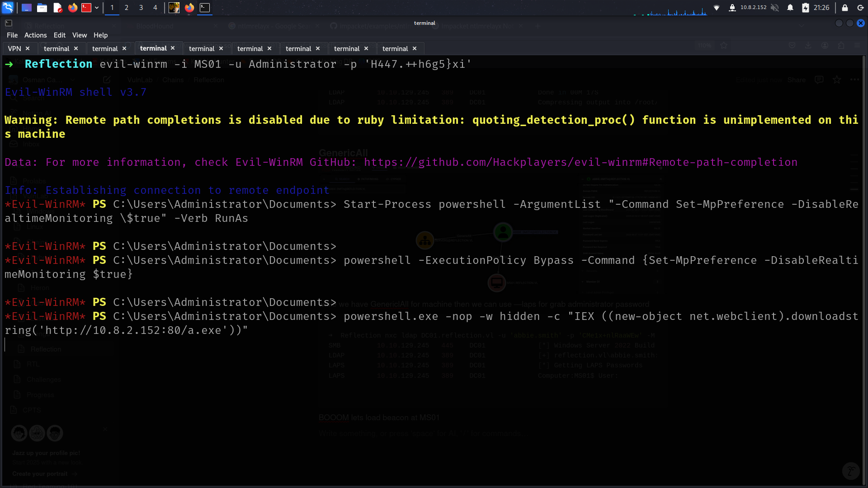This screenshot has width=868, height=488.
Task: Launch Firefox from the panel launcher
Action: coord(72,8)
